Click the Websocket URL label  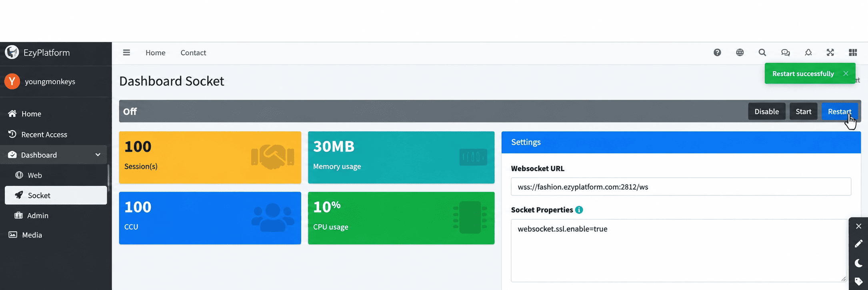pyautogui.click(x=538, y=168)
